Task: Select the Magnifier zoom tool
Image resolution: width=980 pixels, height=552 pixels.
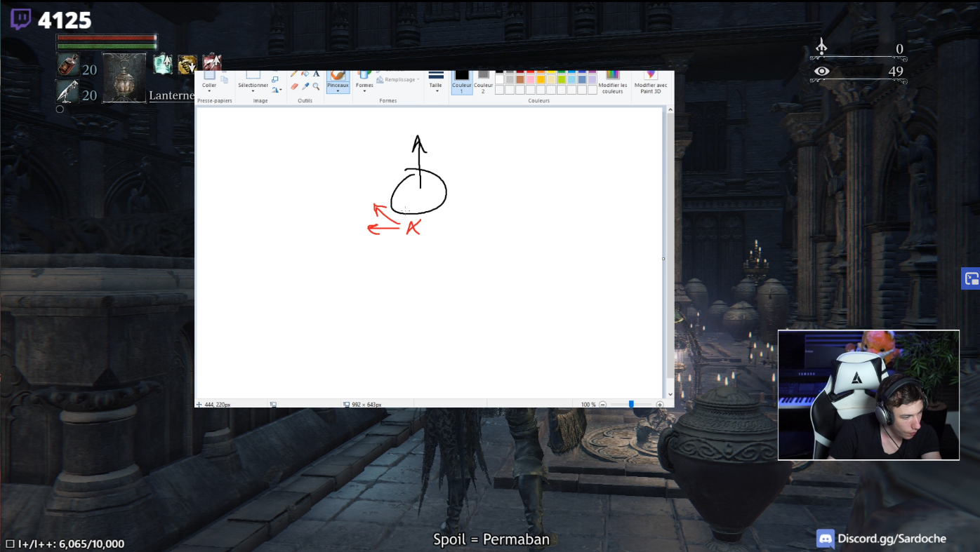Action: point(316,86)
